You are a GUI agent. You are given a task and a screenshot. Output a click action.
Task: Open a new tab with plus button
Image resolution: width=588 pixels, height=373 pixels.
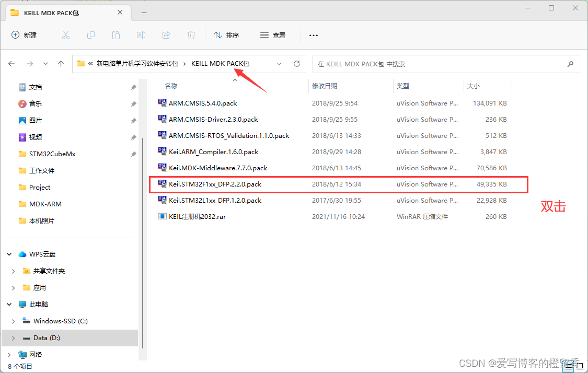144,13
